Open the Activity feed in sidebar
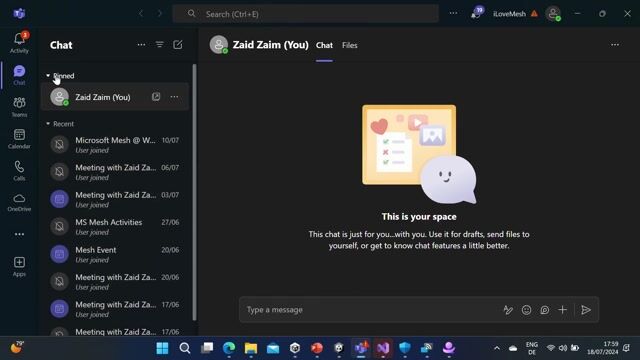The height and width of the screenshot is (360, 640). (19, 42)
